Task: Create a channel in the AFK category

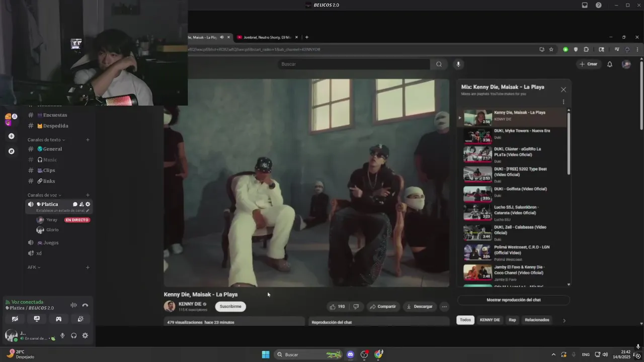Action: 88,267
